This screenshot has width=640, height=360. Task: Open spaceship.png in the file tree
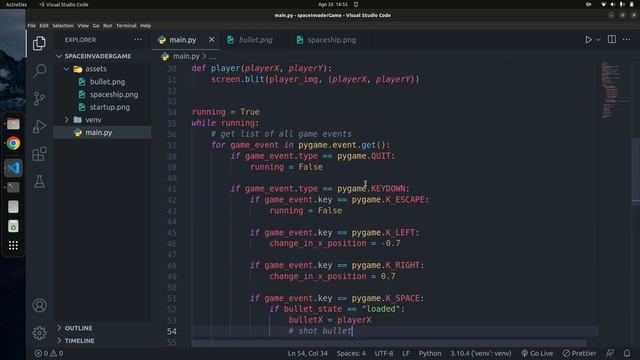[x=113, y=94]
